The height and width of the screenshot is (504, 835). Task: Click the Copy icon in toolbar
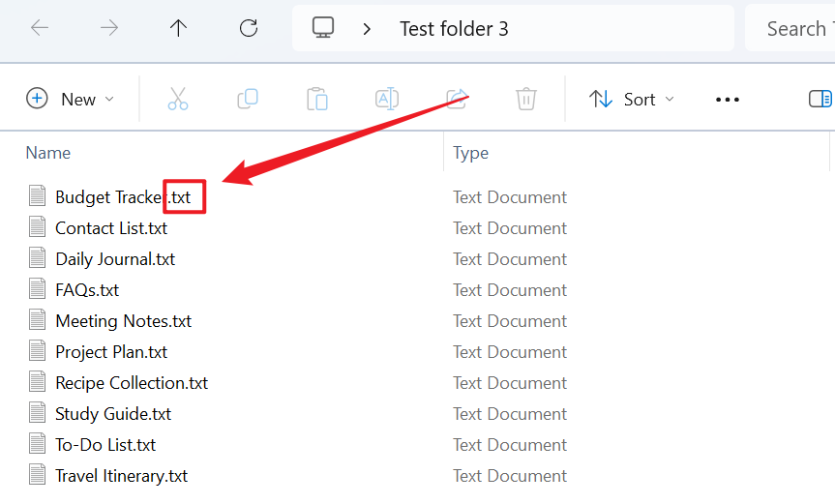(248, 99)
